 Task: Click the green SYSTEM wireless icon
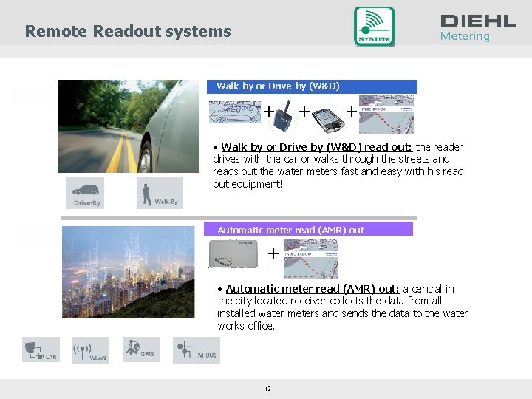374,27
